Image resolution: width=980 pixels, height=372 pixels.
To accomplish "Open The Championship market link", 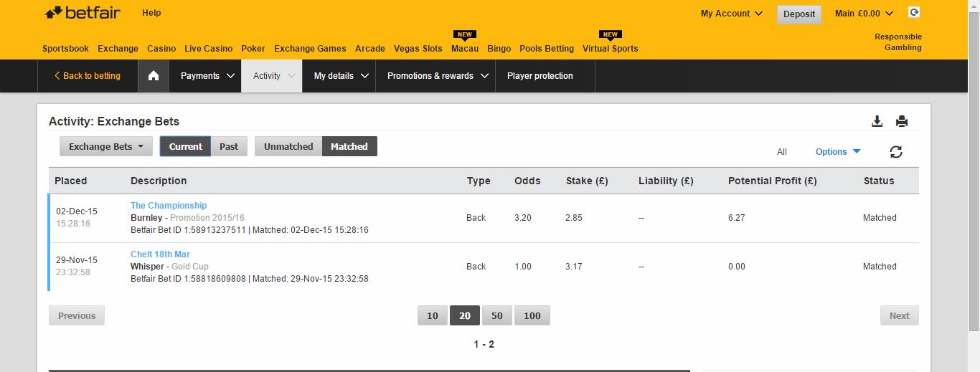I will 169,206.
